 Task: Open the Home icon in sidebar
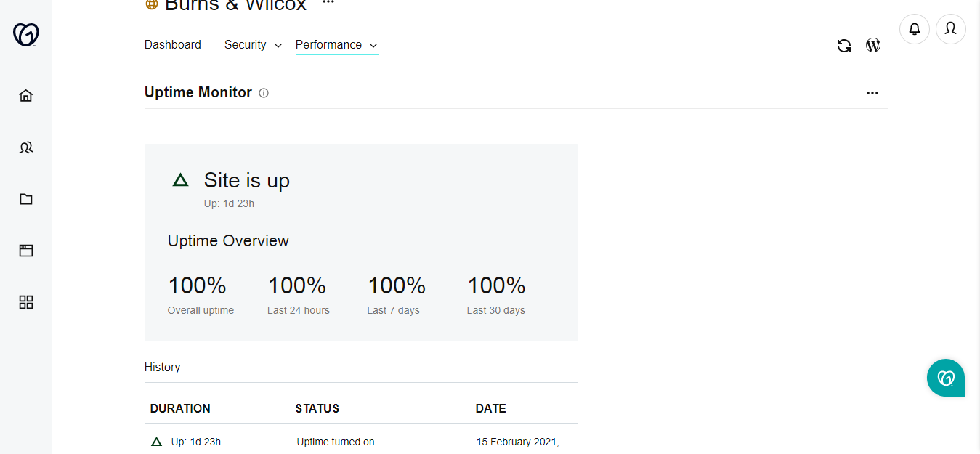(26, 95)
